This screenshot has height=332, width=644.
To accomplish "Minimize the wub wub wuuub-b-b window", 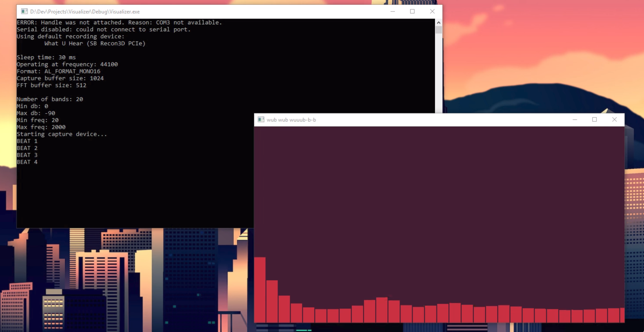I will (x=575, y=120).
